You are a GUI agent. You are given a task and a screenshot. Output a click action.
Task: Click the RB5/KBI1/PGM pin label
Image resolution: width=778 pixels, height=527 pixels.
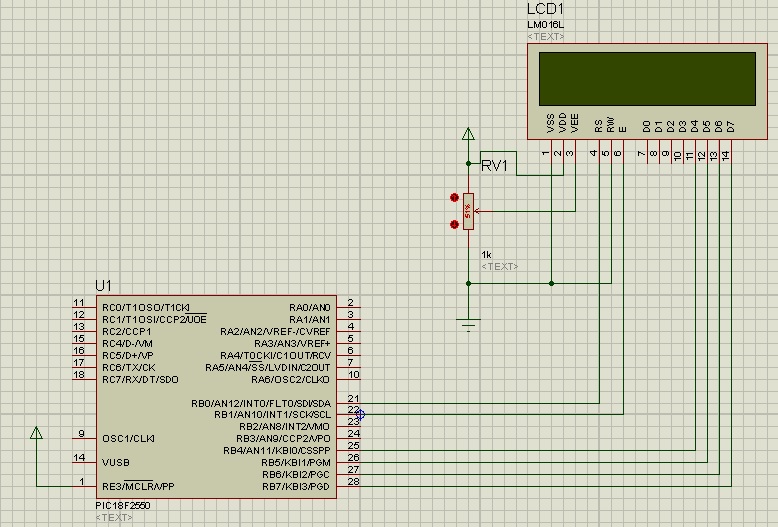click(x=296, y=462)
